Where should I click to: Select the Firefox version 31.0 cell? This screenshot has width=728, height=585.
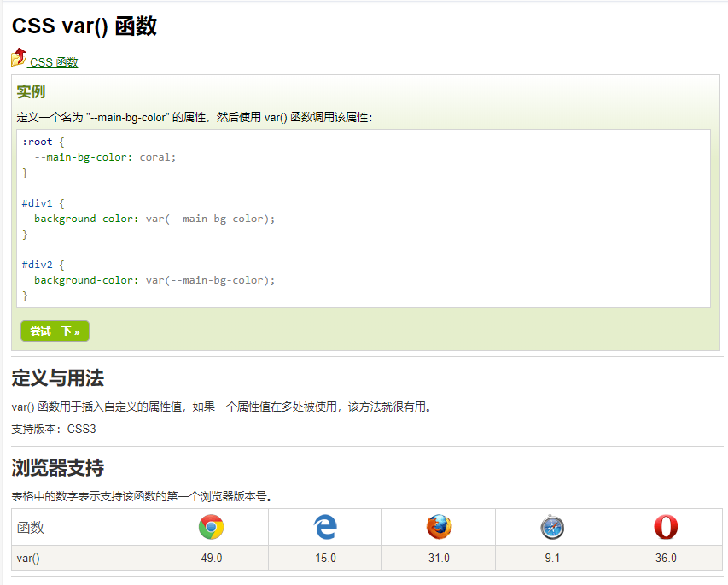click(x=439, y=558)
